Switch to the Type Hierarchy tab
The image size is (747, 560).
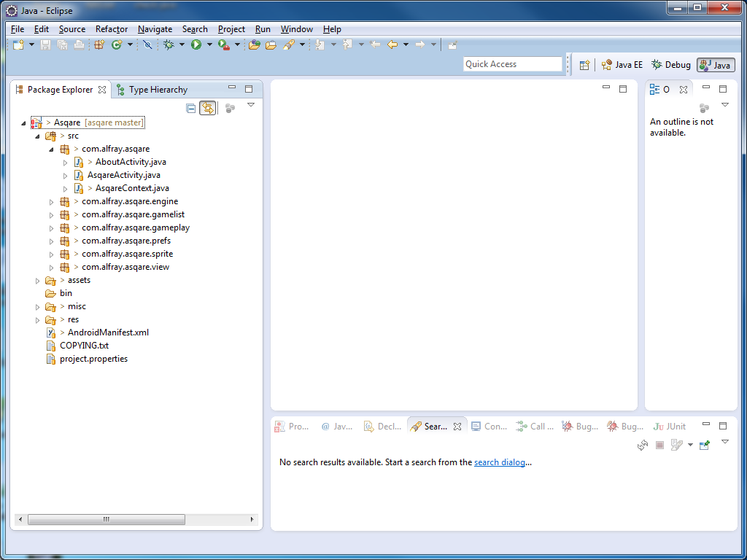[152, 90]
